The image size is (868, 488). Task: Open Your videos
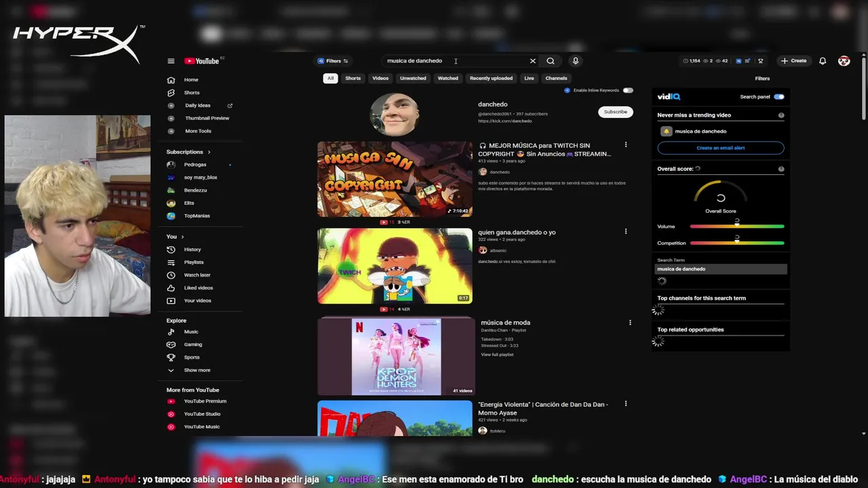tap(197, 301)
